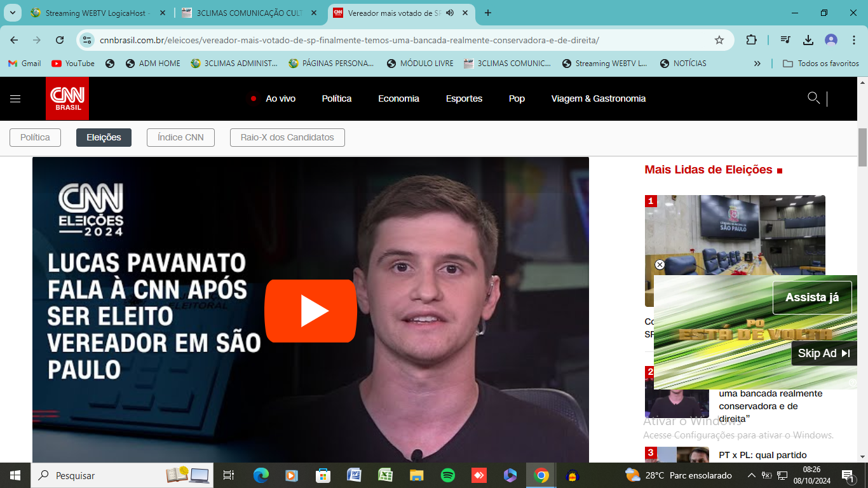Launch Spotify from taskbar

tap(447, 475)
